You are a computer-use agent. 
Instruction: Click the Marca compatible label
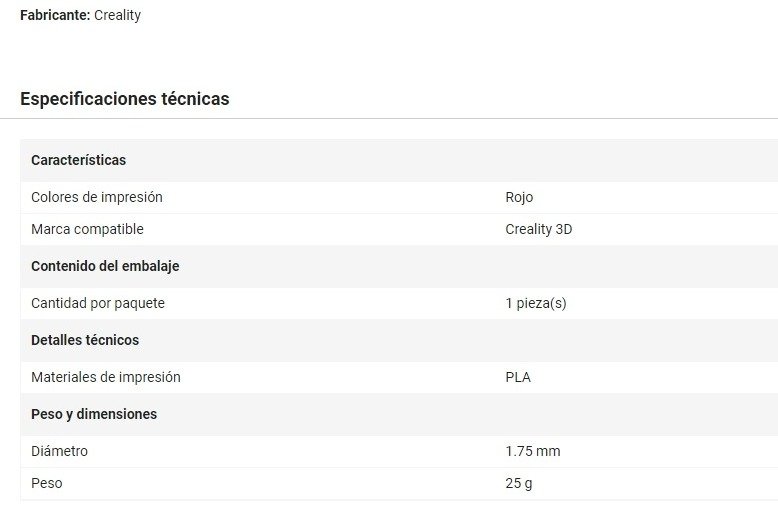(x=87, y=229)
